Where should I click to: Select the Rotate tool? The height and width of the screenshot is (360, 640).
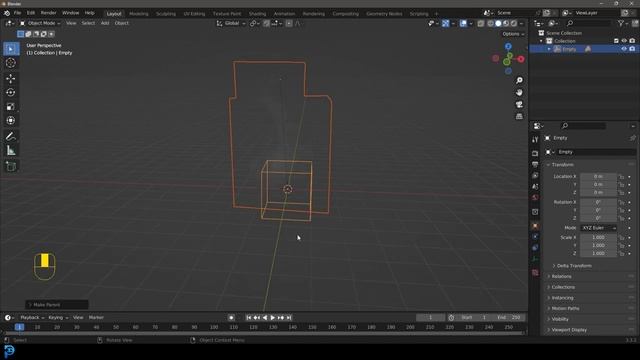11,93
